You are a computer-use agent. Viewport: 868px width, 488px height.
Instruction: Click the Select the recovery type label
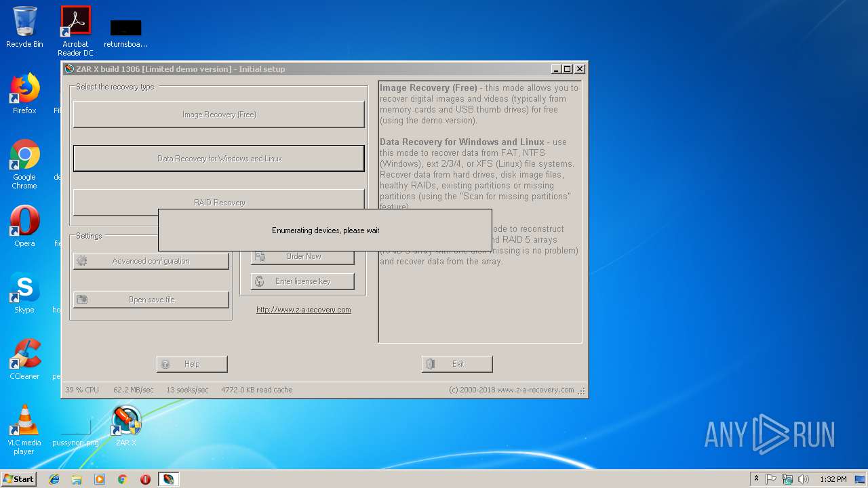(115, 87)
